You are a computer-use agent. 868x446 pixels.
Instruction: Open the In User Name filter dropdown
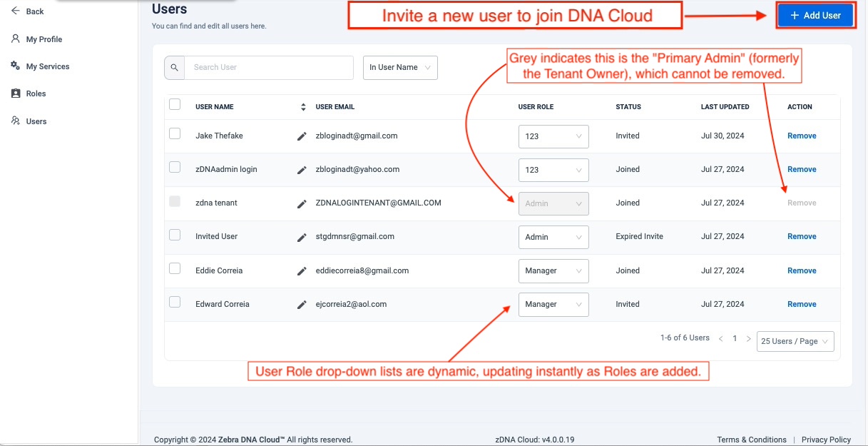(x=400, y=68)
